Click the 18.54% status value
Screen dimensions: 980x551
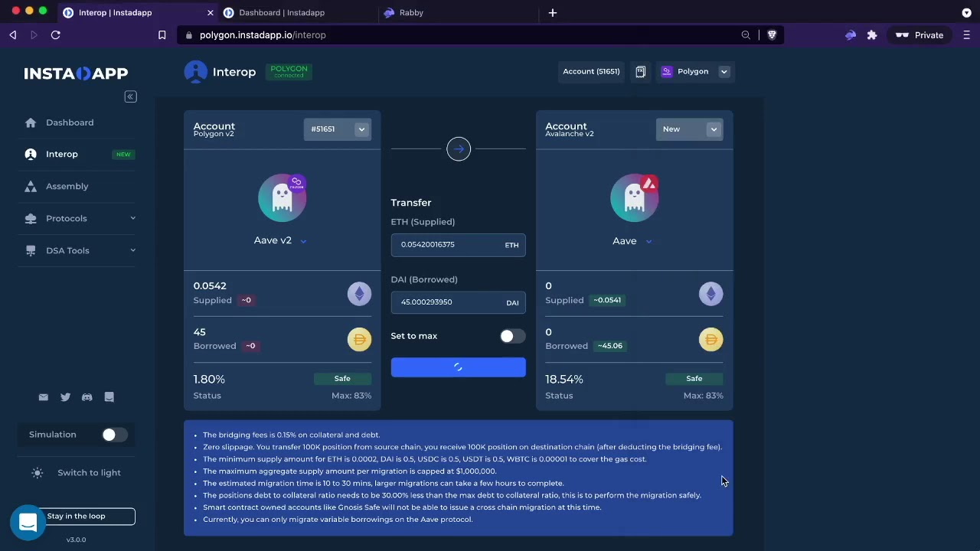click(564, 380)
